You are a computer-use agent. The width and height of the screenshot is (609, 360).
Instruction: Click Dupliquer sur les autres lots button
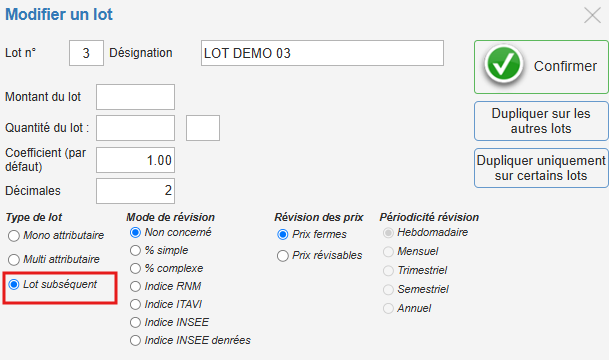[x=541, y=121]
